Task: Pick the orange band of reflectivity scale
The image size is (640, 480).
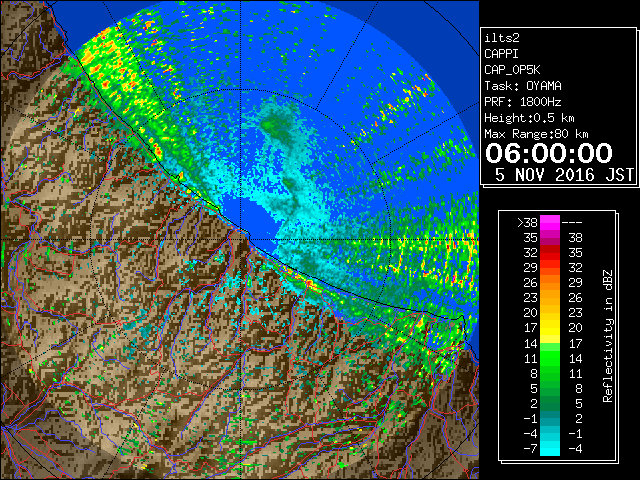Action: 550,283
